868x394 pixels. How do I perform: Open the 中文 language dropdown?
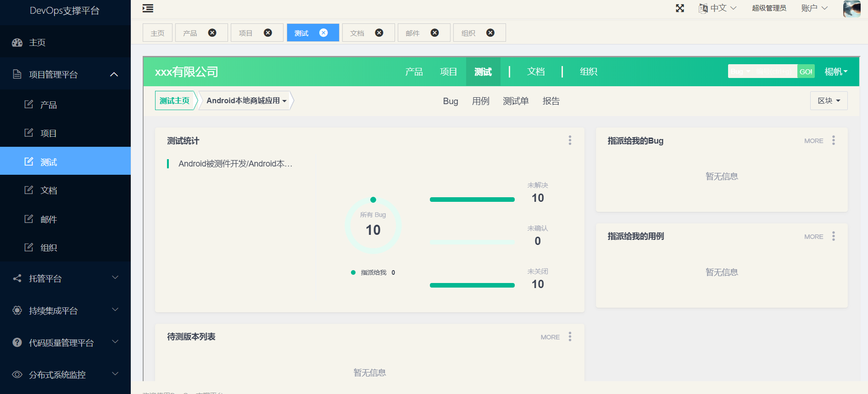click(718, 8)
